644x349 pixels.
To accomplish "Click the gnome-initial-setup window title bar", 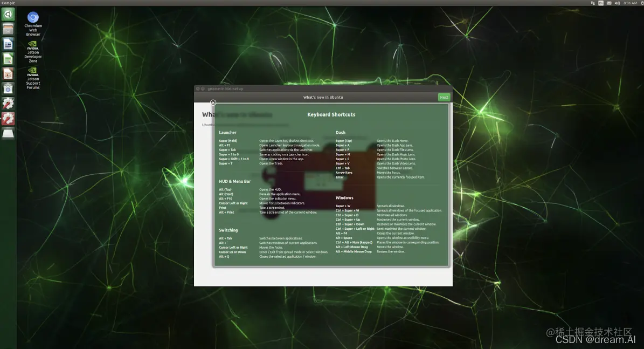I will pos(323,88).
